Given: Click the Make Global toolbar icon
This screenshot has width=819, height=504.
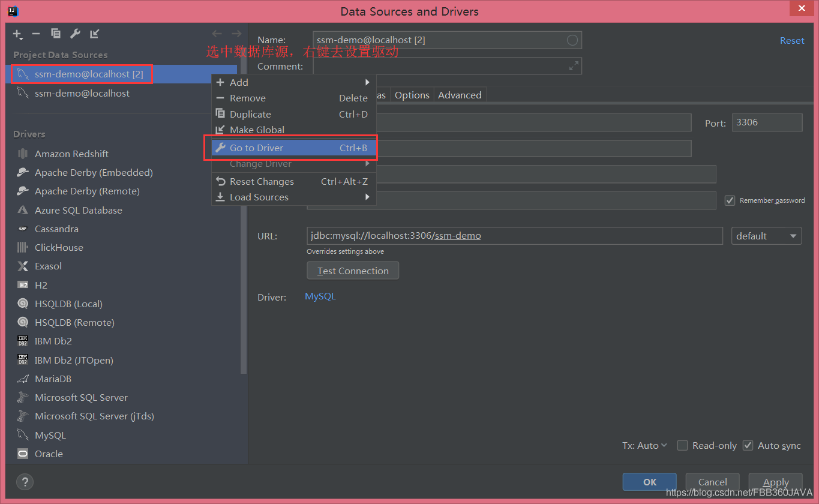Looking at the screenshot, I should [x=94, y=34].
